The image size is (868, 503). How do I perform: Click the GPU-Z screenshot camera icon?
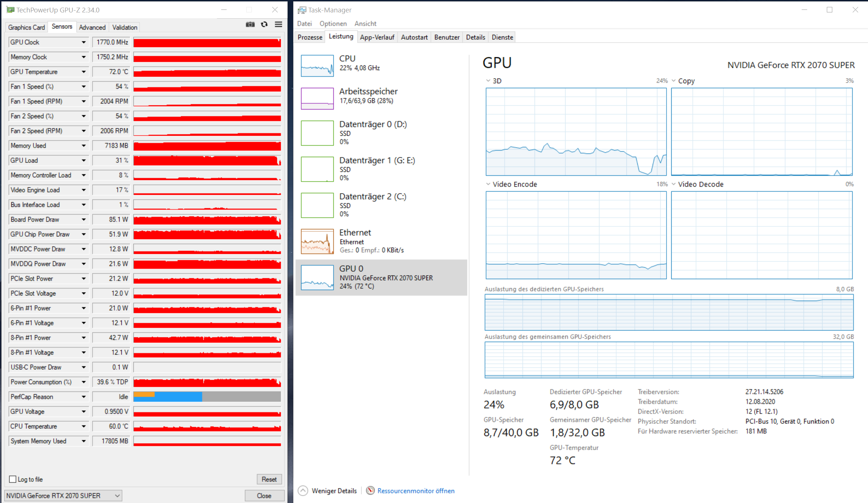point(250,24)
